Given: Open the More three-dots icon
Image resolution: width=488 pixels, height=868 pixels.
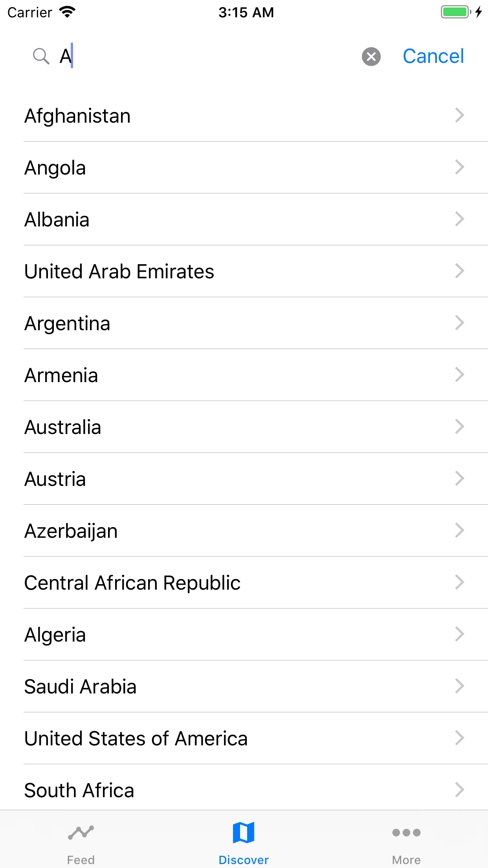Looking at the screenshot, I should coord(406,832).
